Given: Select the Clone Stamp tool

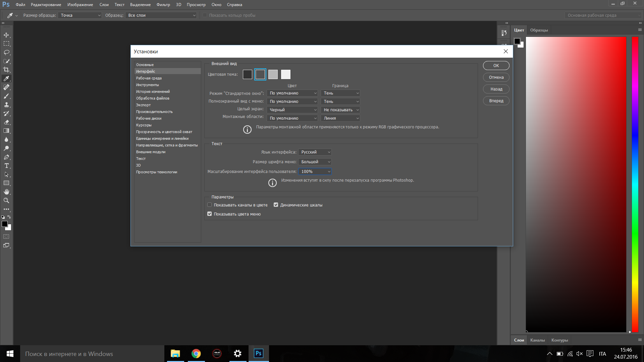Looking at the screenshot, I should (x=6, y=105).
